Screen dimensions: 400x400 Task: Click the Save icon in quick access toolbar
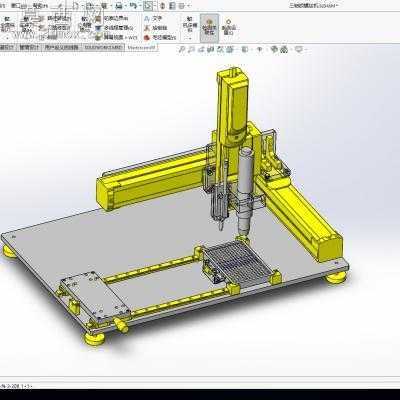[x=104, y=6]
